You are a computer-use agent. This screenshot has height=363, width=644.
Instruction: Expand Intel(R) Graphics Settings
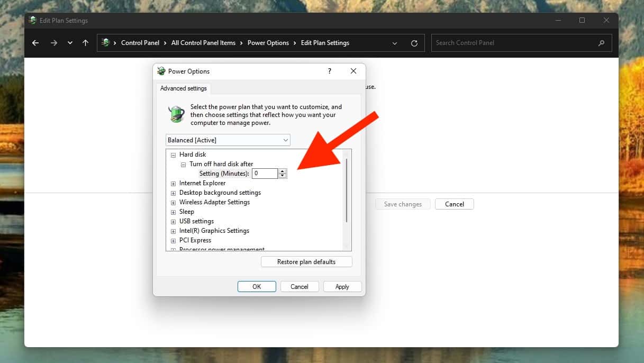(173, 231)
